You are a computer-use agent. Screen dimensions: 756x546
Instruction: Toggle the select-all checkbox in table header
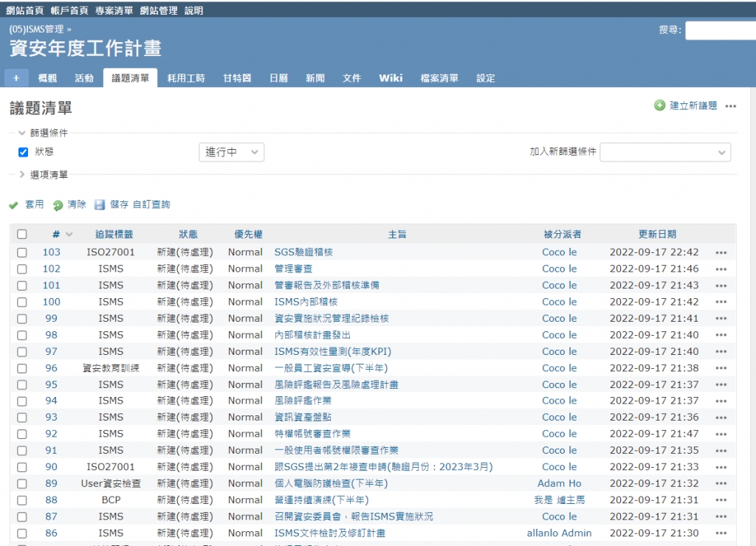[x=22, y=235]
